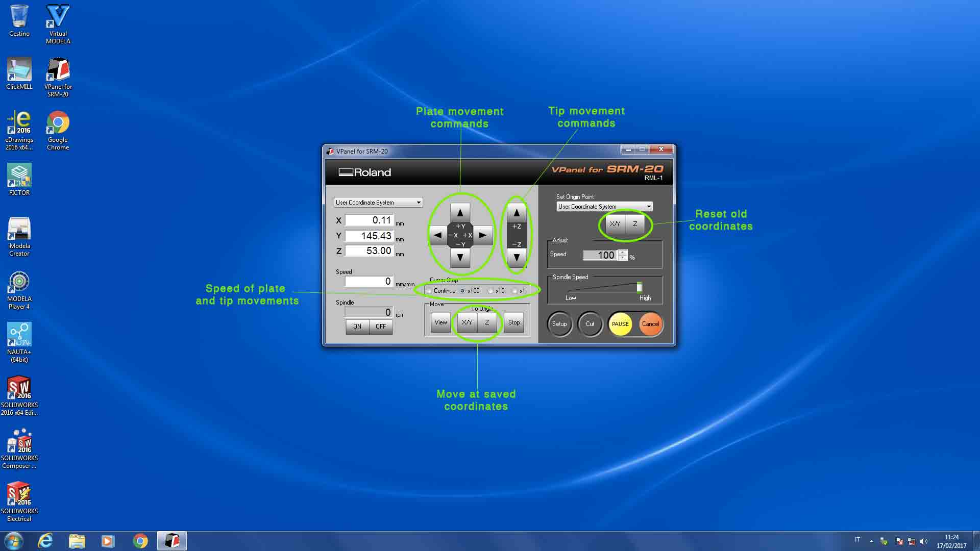The image size is (980, 551).
Task: Move to Z origin
Action: (x=487, y=322)
